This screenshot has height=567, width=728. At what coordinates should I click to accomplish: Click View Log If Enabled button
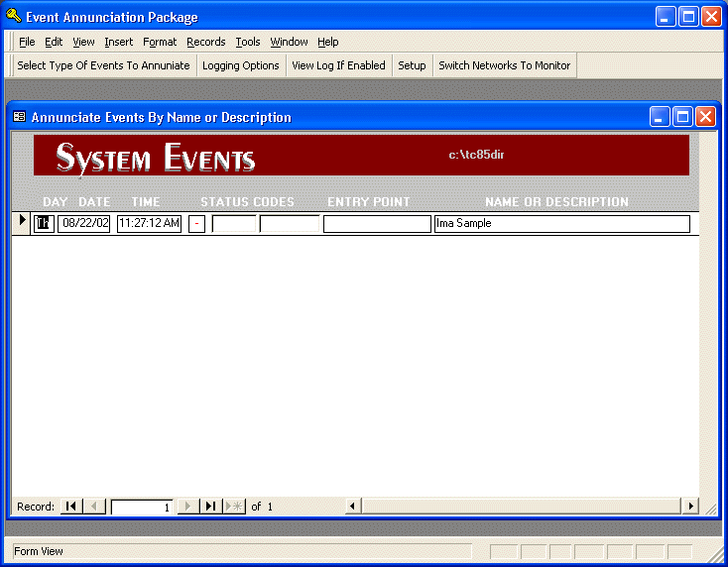(338, 65)
